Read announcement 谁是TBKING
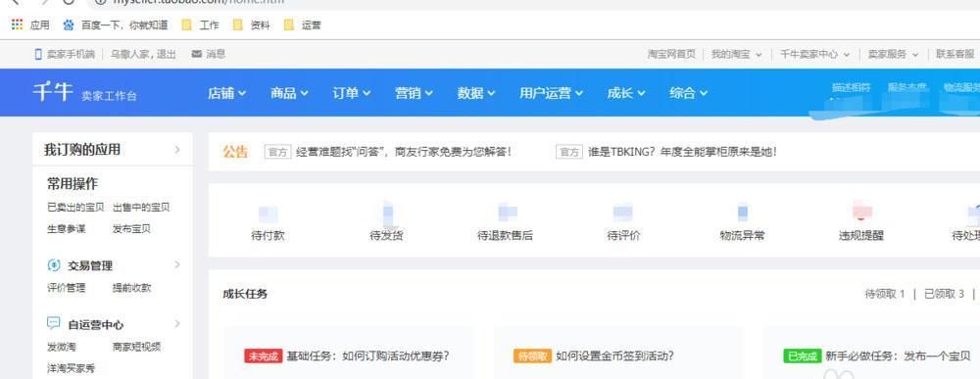This screenshot has height=379, width=980. coord(682,152)
